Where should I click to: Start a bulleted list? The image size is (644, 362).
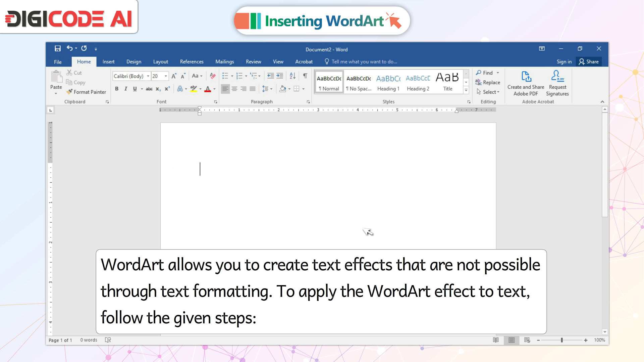[x=225, y=76]
